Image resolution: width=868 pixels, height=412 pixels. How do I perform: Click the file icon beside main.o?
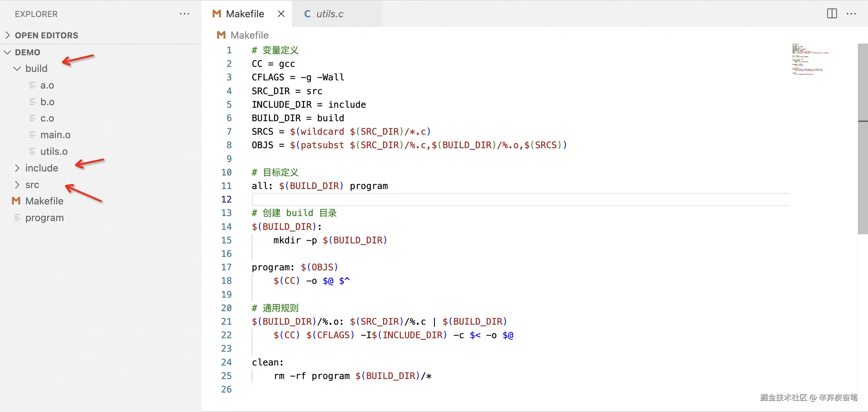32,135
